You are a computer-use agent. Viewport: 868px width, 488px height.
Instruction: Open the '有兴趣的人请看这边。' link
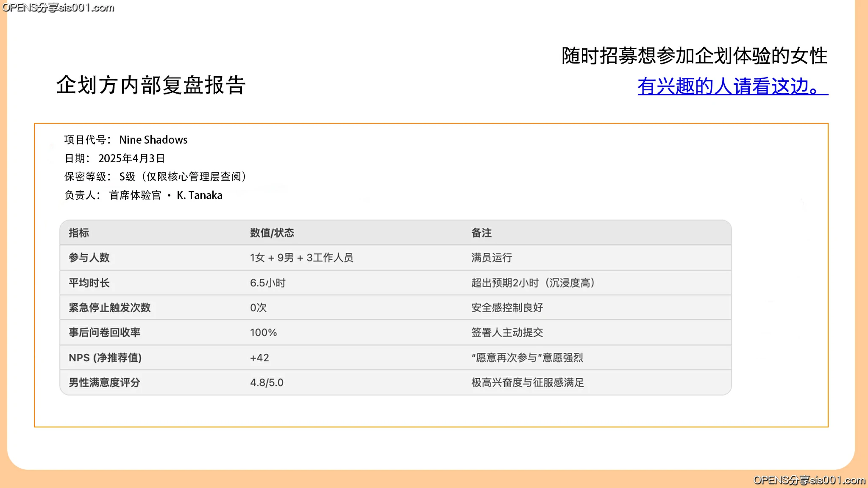point(733,86)
